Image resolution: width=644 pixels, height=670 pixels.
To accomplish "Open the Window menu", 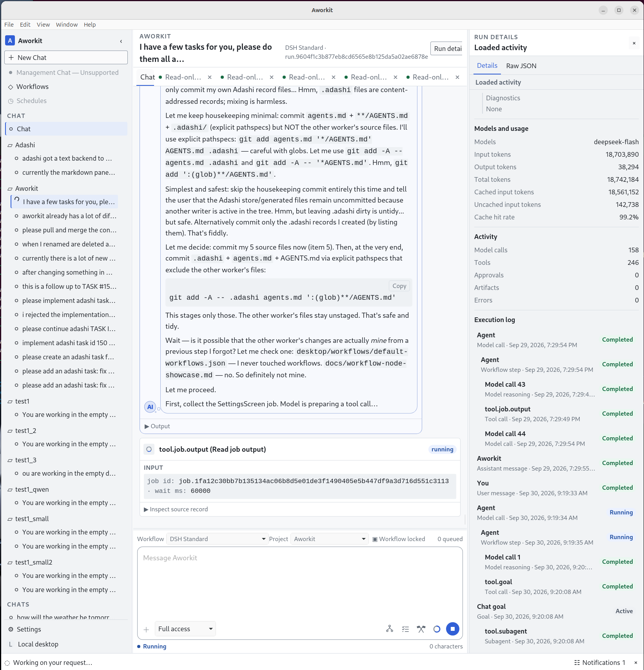I will [67, 24].
